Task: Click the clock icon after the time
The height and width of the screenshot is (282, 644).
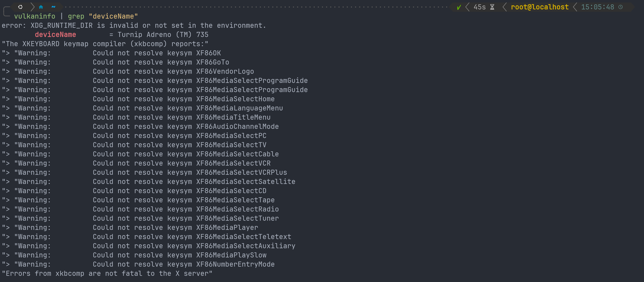Action: 620,7
